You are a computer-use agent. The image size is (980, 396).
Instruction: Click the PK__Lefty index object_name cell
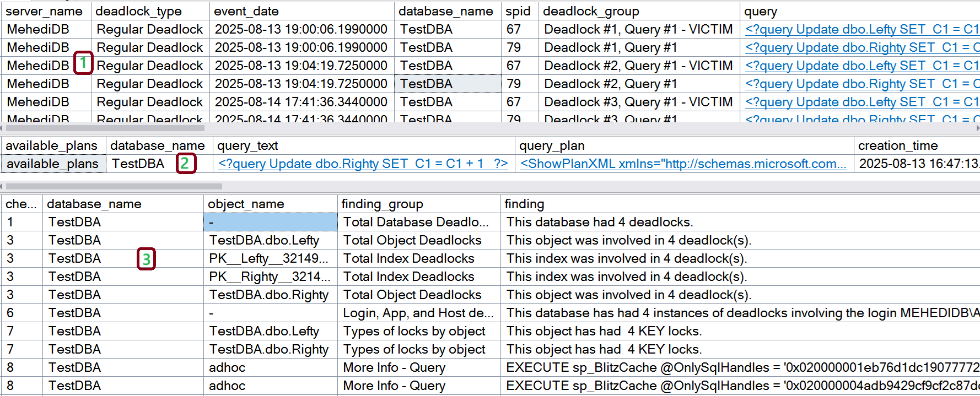click(x=269, y=258)
